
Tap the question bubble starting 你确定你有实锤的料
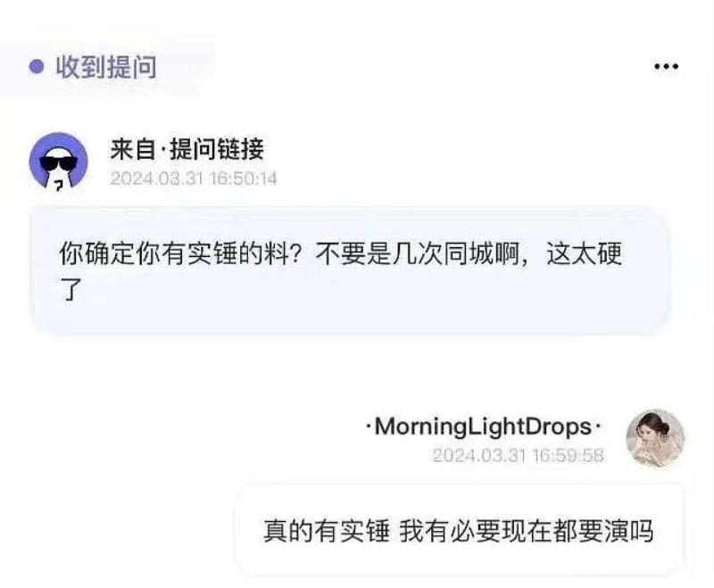pos(350,271)
